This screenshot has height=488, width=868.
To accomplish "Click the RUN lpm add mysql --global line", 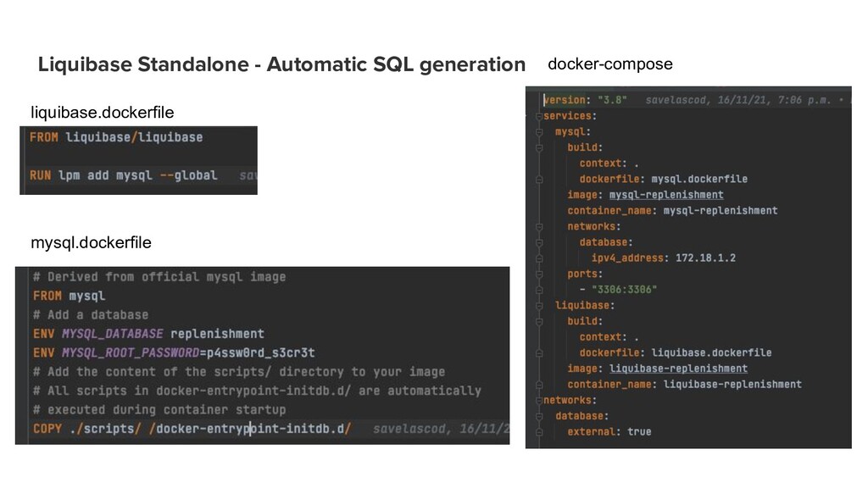I will (x=124, y=175).
